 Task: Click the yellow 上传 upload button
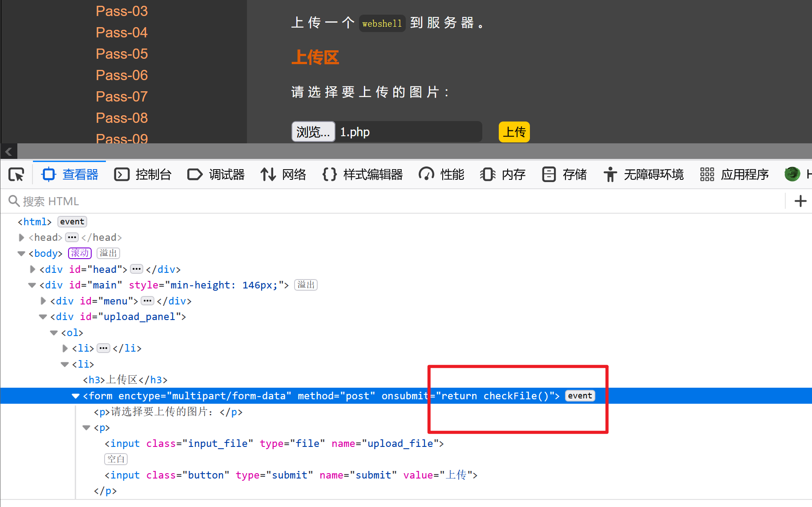514,132
